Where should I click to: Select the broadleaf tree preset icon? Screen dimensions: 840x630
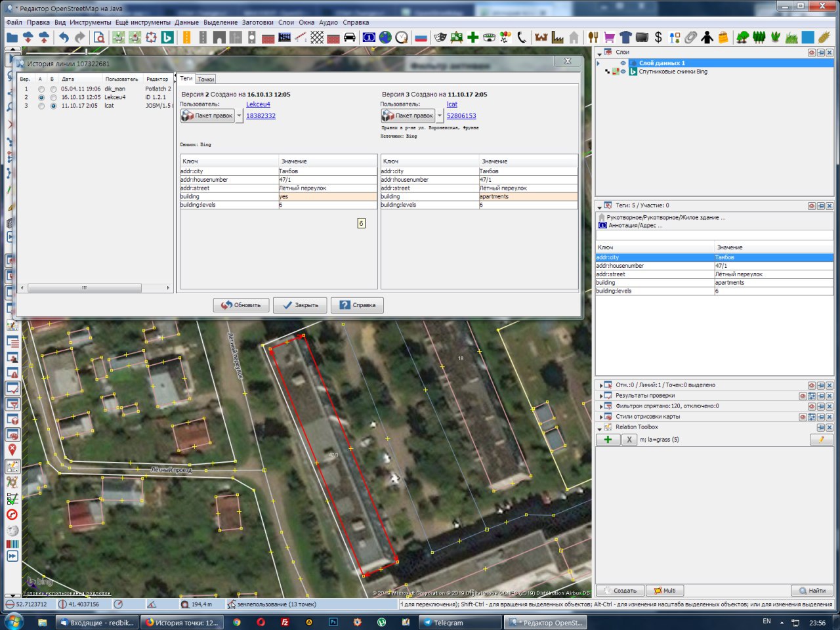click(x=742, y=37)
